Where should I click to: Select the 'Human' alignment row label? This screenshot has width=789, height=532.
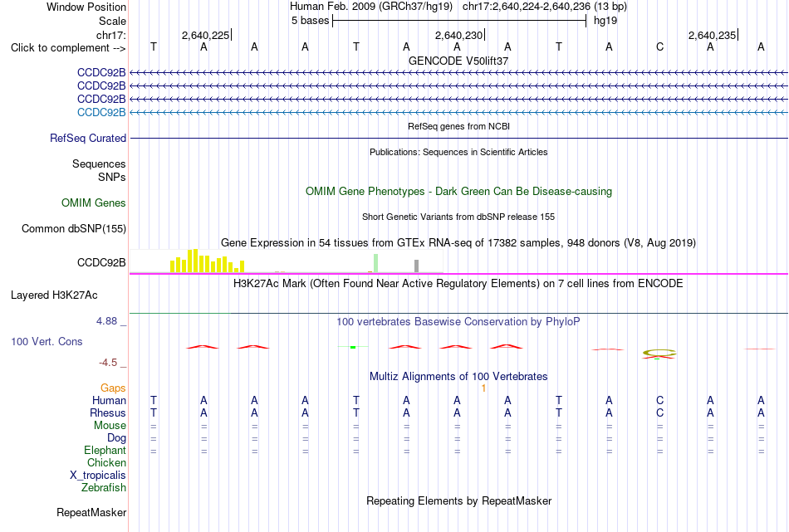[109, 400]
